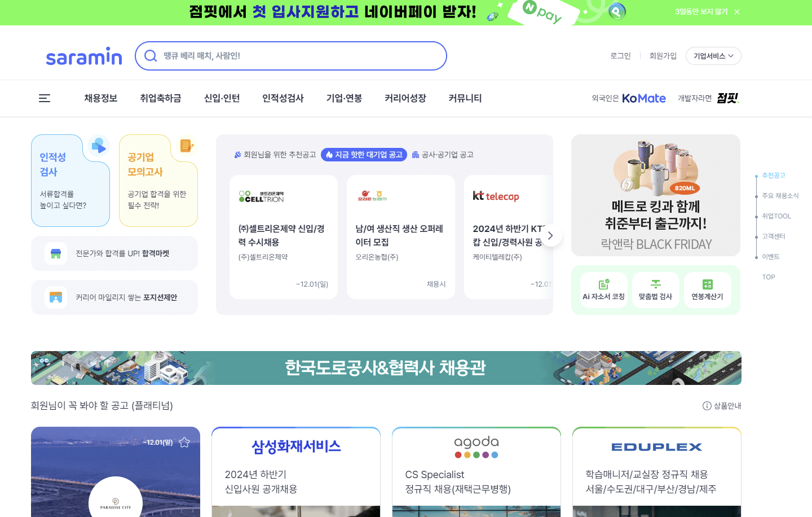Advance the job carousel with the right arrow
Viewport: 812px width, 517px height.
click(550, 235)
